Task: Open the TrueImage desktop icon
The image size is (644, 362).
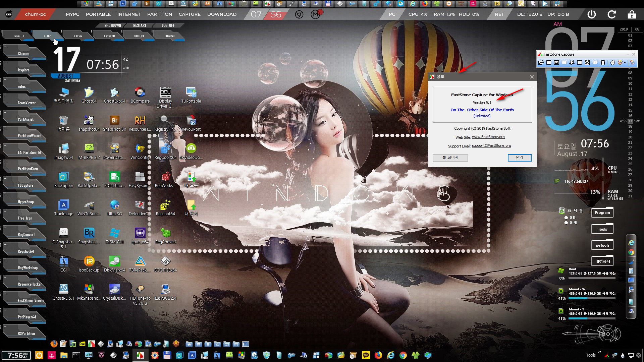Action: [x=64, y=208]
